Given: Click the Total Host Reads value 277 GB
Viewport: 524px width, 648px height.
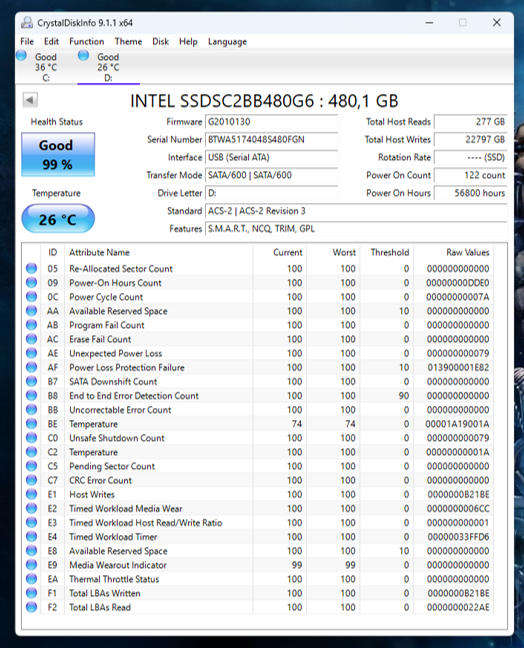Looking at the screenshot, I should (471, 122).
